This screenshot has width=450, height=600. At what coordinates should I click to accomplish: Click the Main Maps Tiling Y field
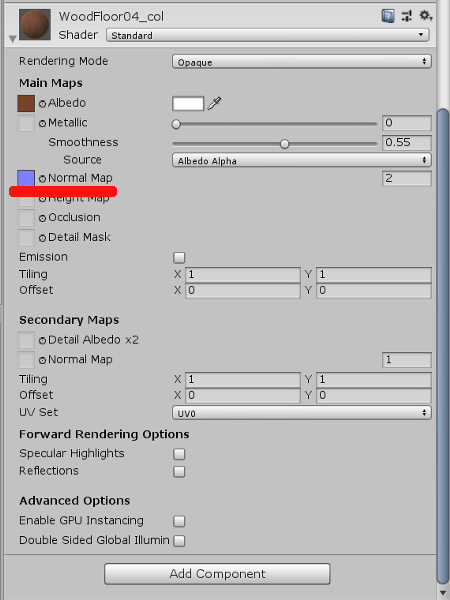(x=374, y=275)
